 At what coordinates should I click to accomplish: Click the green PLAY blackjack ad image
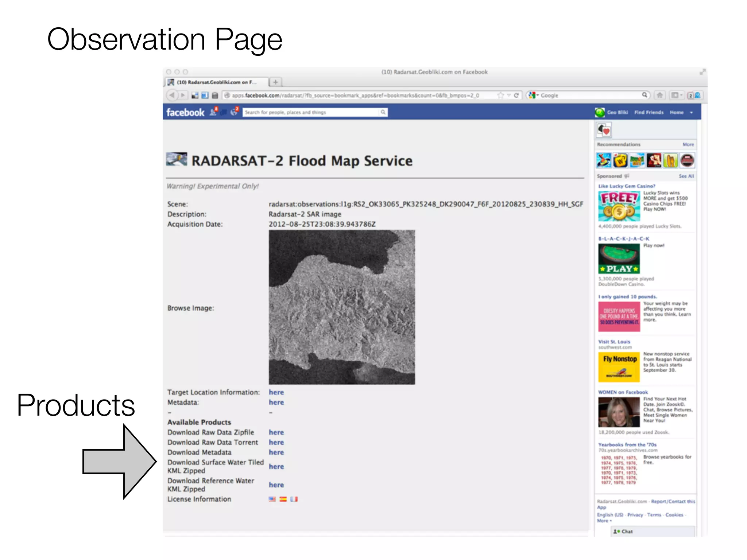click(619, 258)
